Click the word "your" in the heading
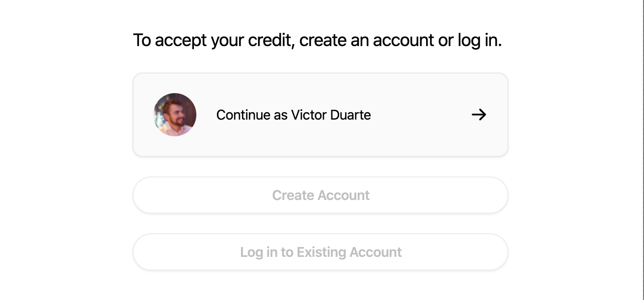The image size is (644, 300). point(227,40)
